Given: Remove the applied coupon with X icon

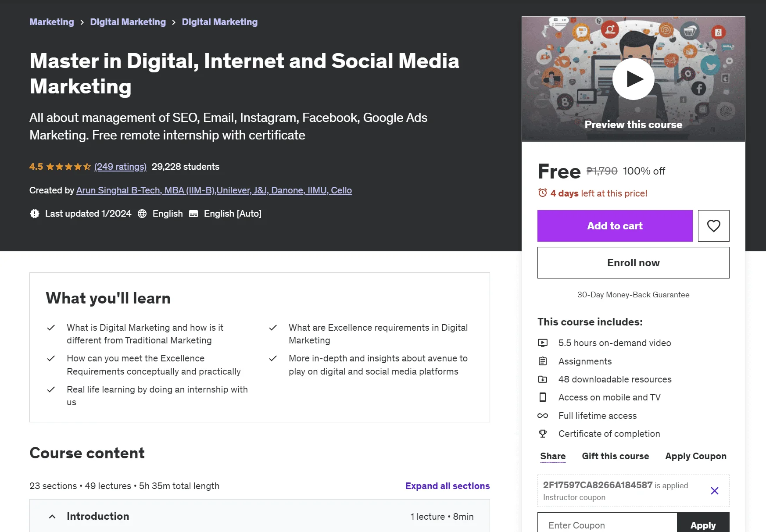Looking at the screenshot, I should tap(714, 491).
